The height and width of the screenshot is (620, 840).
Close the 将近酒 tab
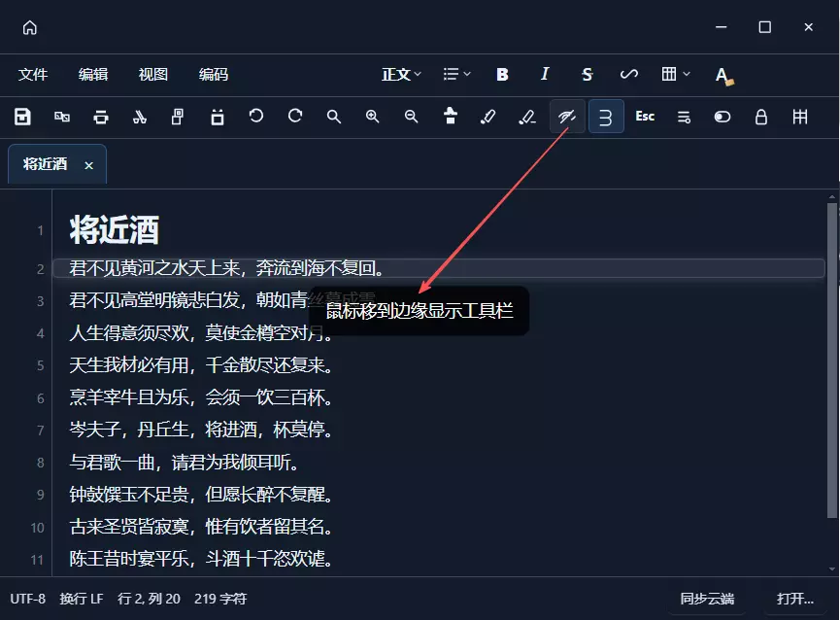[x=89, y=165]
